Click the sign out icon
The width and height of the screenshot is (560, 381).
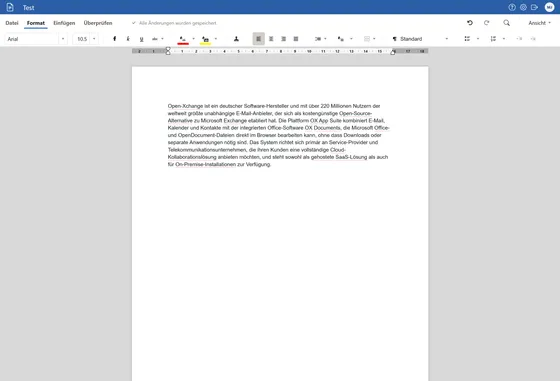pos(534,7)
